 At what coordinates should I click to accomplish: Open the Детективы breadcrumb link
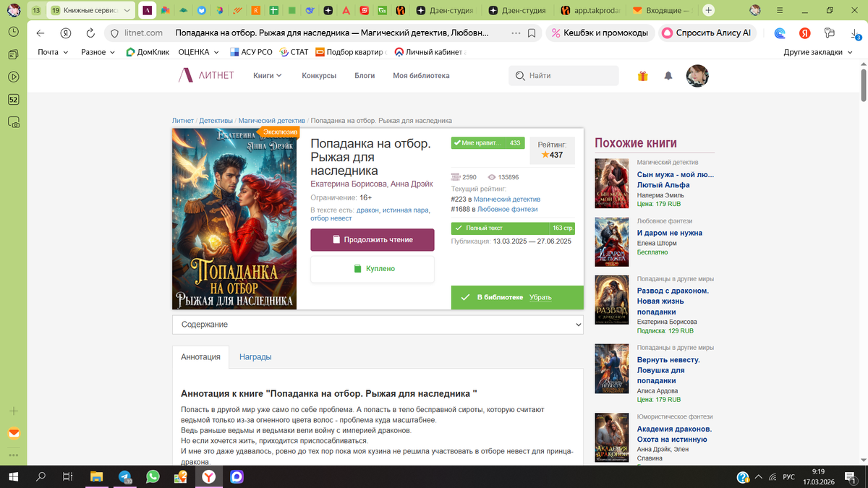216,121
